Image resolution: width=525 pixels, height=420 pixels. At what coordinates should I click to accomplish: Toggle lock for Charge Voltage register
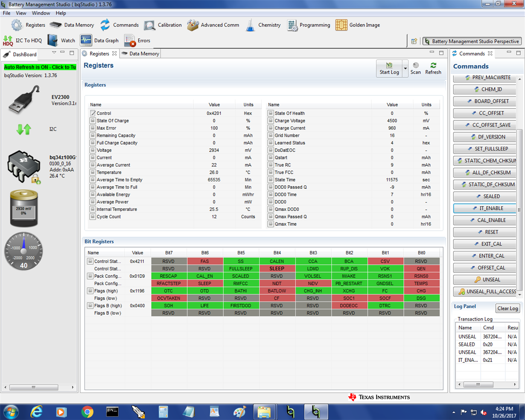pos(271,121)
